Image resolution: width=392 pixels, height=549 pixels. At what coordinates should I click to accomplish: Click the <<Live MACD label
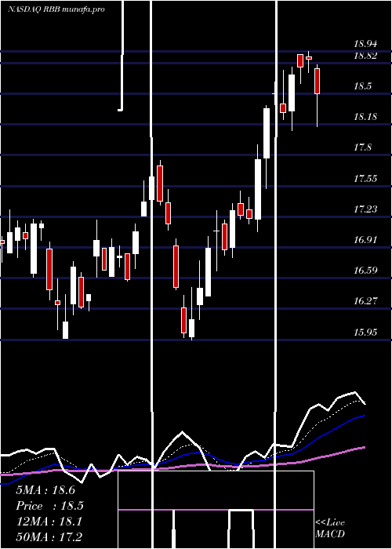(x=330, y=528)
